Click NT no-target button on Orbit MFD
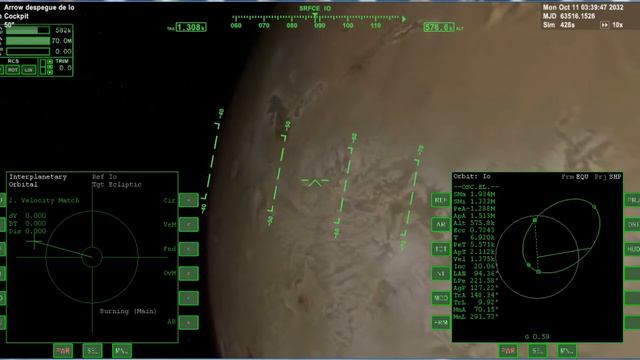The width and height of the screenshot is (640, 360). click(440, 273)
